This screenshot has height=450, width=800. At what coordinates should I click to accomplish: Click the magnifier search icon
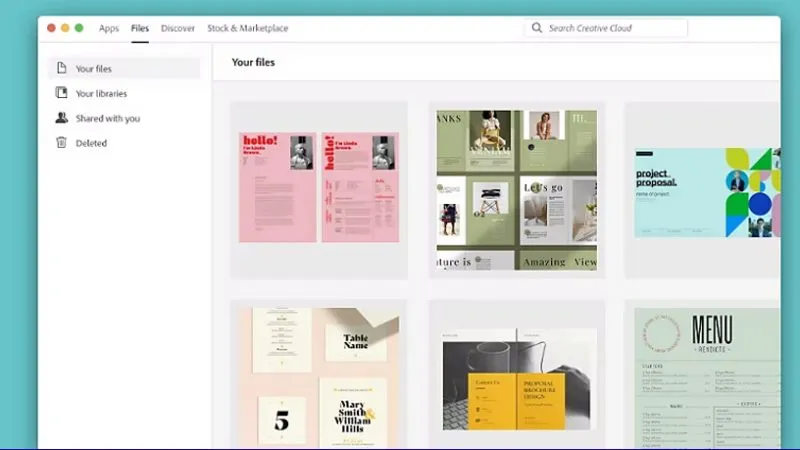(537, 28)
